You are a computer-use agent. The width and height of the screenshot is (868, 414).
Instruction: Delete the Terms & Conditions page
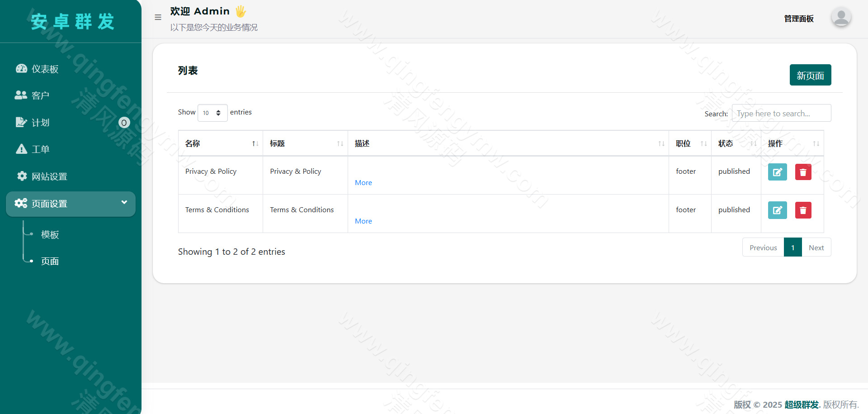(x=803, y=210)
